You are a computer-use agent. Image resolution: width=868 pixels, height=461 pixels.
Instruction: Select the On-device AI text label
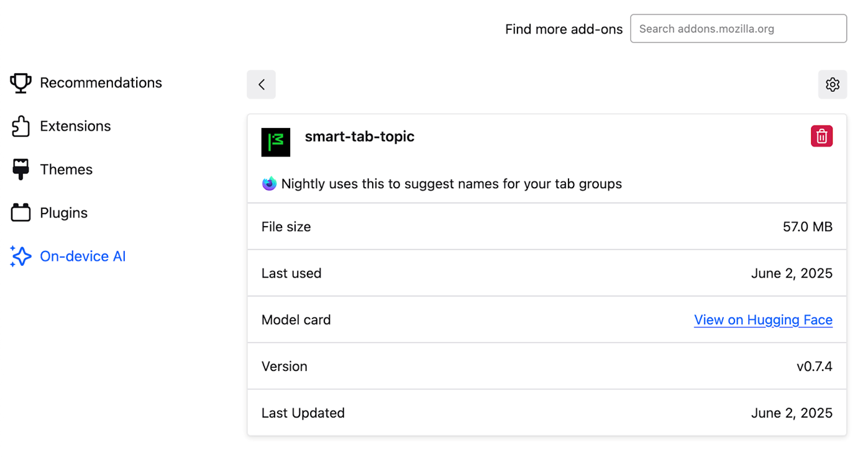coord(83,257)
